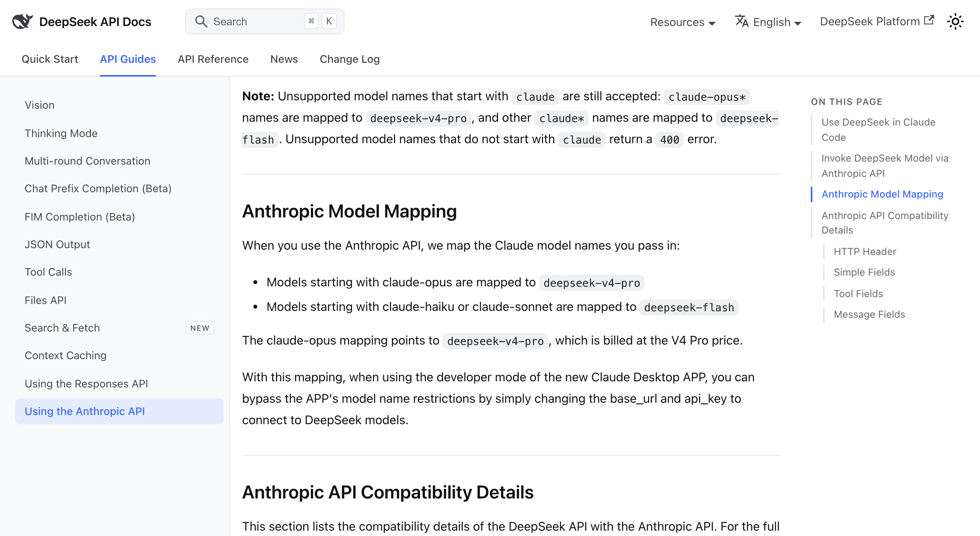Jump to Tool Fields subsection
This screenshot has width=980, height=536.
click(x=858, y=294)
